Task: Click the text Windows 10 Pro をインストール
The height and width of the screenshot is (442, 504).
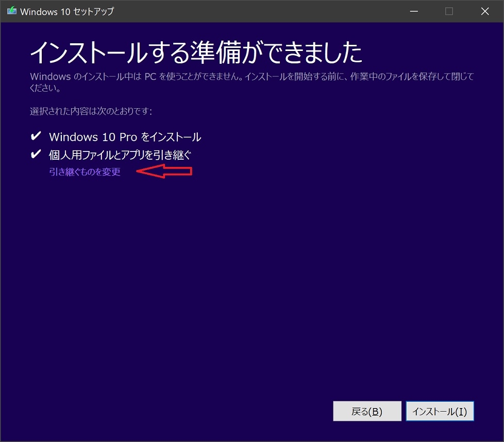Action: [x=125, y=137]
